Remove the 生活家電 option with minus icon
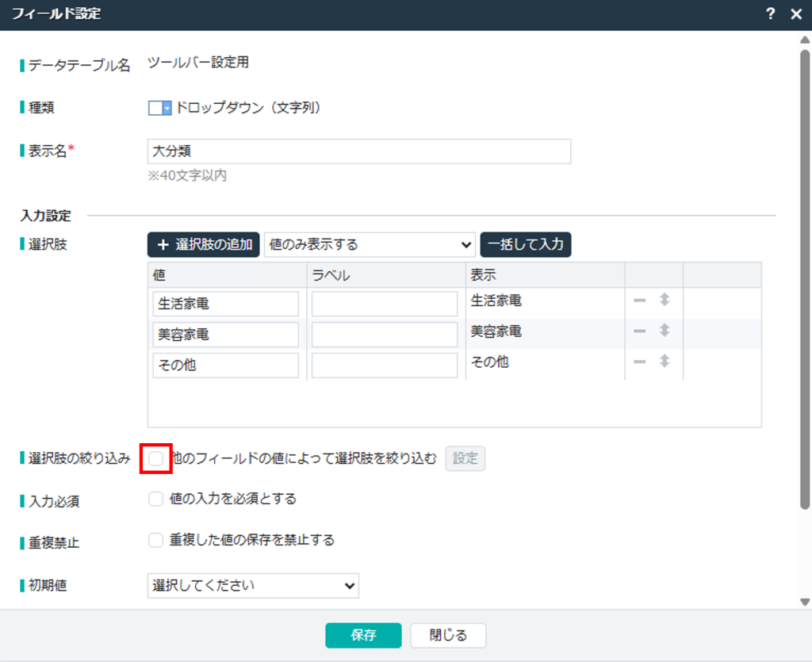The image size is (812, 662). pos(639,300)
